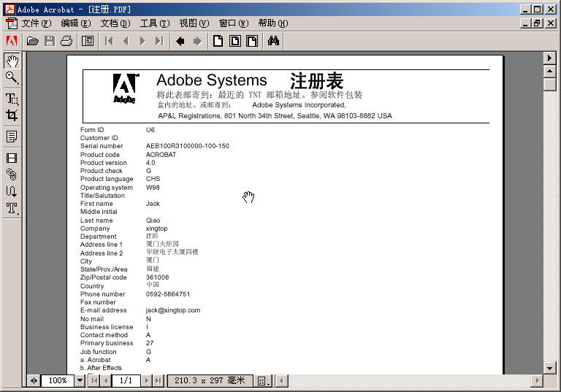Select the TouchUp Text tool
The width and height of the screenshot is (561, 392).
pyautogui.click(x=12, y=208)
